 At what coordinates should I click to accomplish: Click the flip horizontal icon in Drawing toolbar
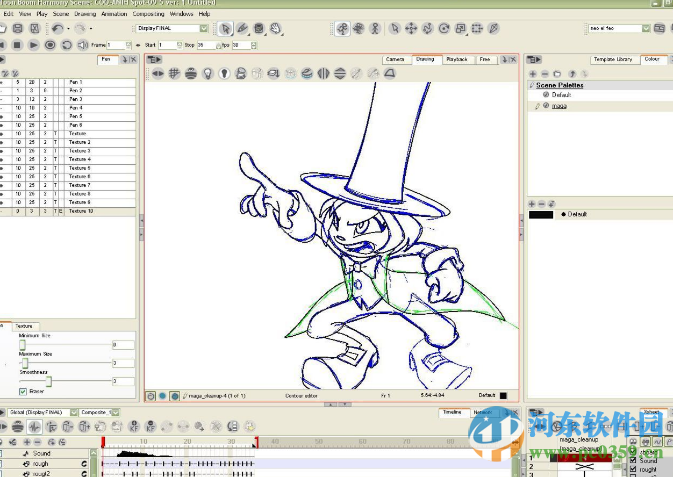click(323, 73)
